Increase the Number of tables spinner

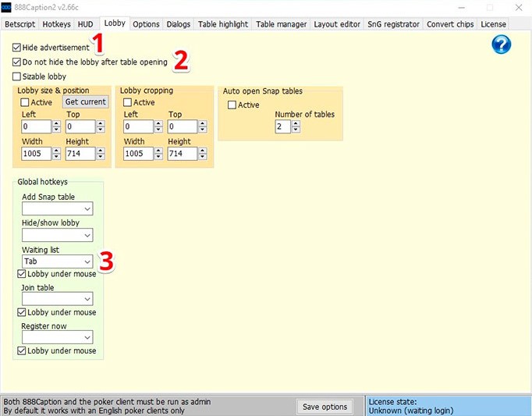tap(296, 123)
